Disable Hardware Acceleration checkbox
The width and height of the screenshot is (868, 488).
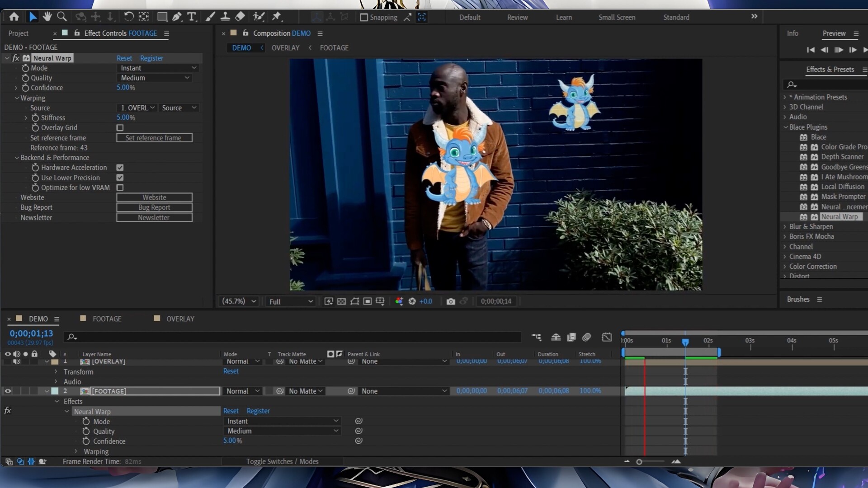coord(120,168)
